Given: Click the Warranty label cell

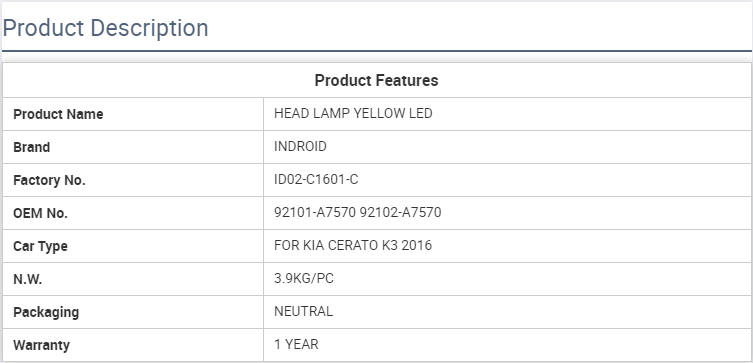Looking at the screenshot, I should [133, 345].
